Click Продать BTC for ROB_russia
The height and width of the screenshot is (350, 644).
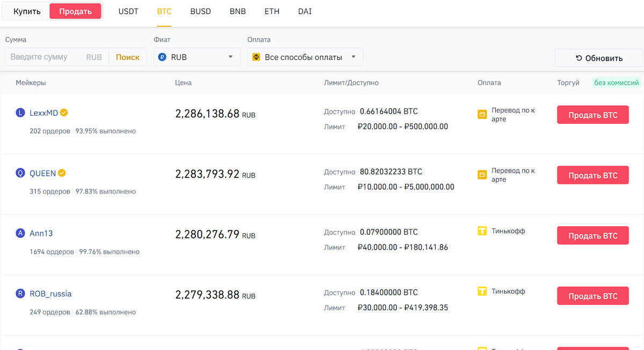coord(593,296)
